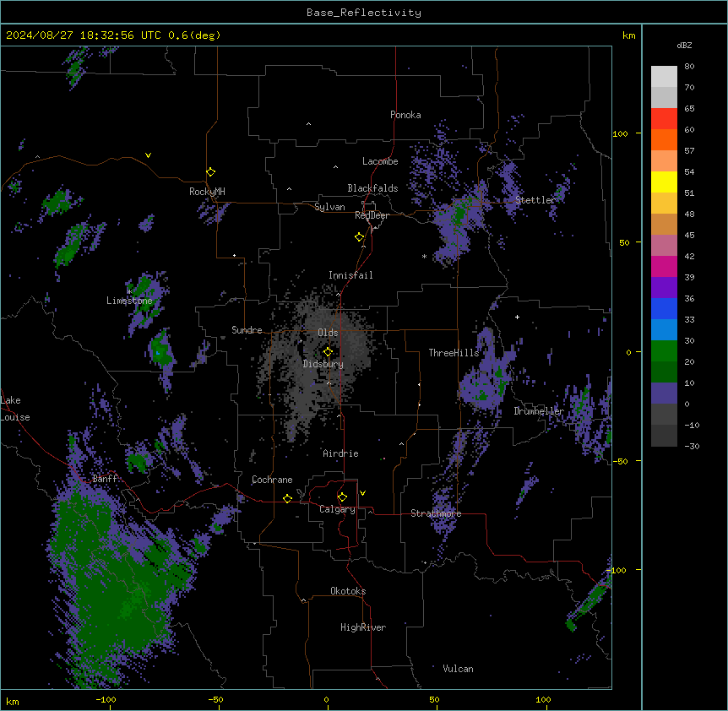The width and height of the screenshot is (728, 711).
Task: Click the Okotoks label
Action: (x=348, y=591)
